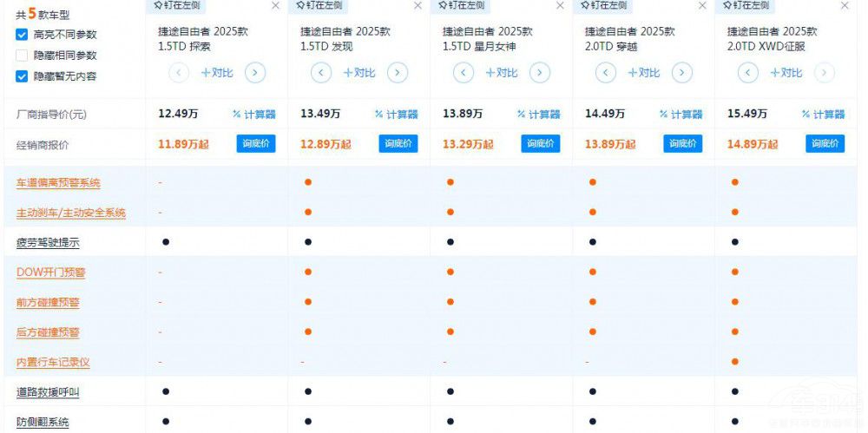The image size is (868, 433).
Task: Add 2.0TD 穿越 to compare with +对比
Action: click(x=644, y=73)
